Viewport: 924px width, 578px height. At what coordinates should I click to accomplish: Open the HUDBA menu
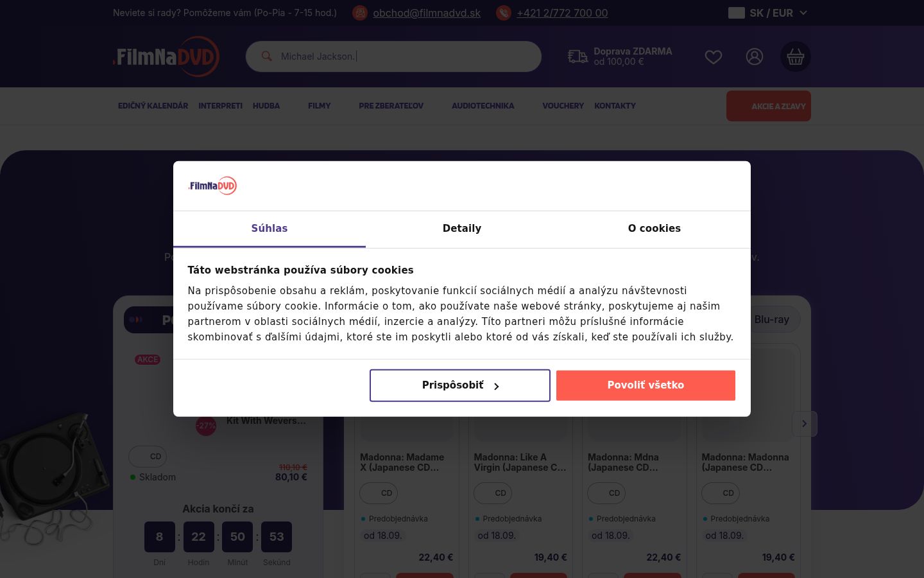(x=266, y=106)
